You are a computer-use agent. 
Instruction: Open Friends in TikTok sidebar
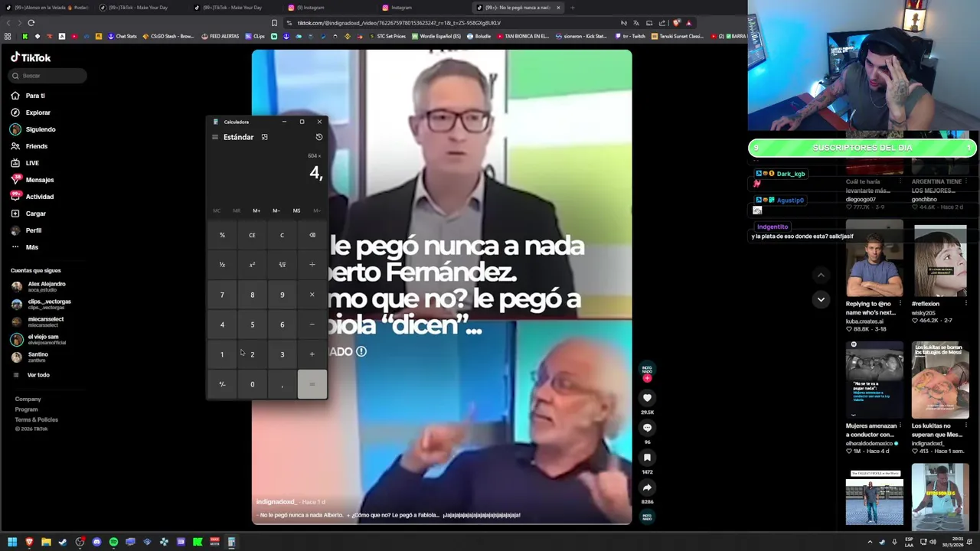(36, 146)
